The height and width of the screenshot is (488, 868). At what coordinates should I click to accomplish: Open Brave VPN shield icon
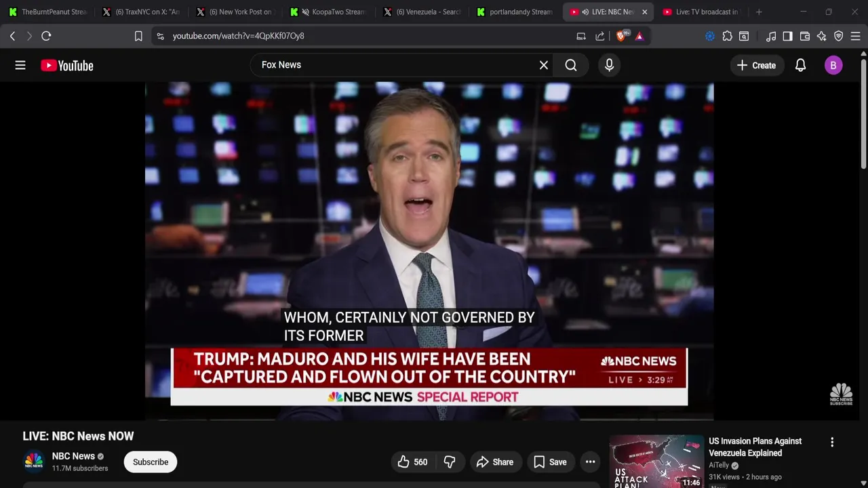839,36
